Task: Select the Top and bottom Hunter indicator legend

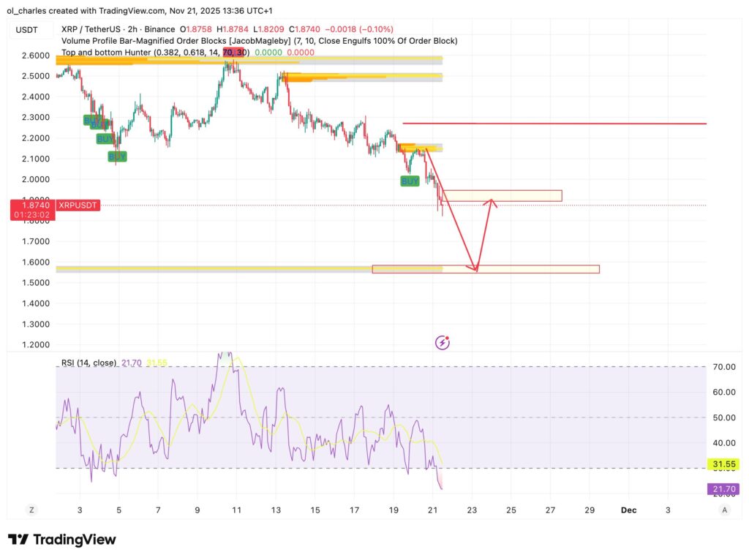Action: [x=155, y=53]
